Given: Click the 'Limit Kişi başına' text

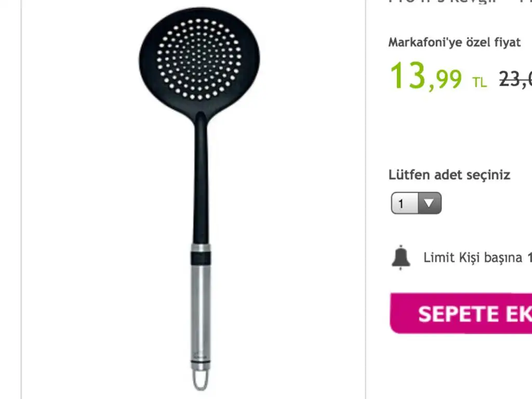Looking at the screenshot, I should tap(473, 258).
